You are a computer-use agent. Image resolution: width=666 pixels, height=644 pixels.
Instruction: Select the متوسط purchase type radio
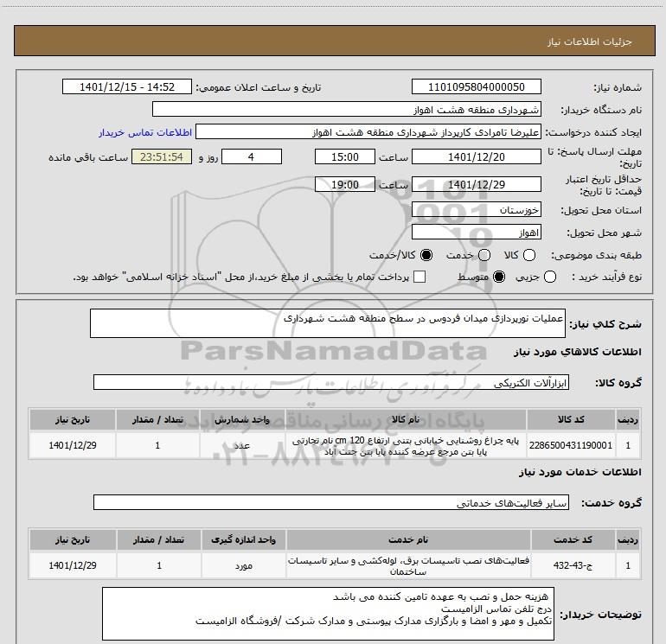499,277
